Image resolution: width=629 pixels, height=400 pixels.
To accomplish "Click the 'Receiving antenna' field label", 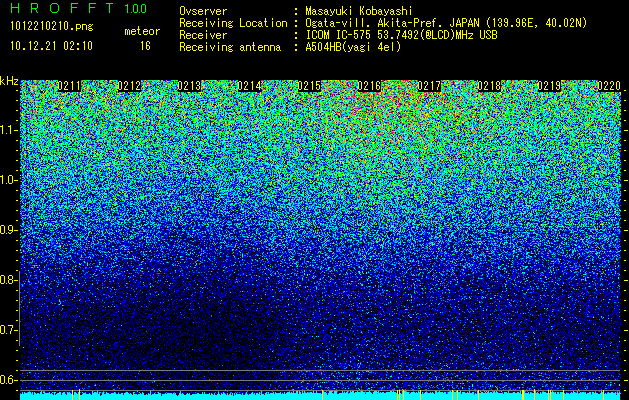I will point(230,47).
